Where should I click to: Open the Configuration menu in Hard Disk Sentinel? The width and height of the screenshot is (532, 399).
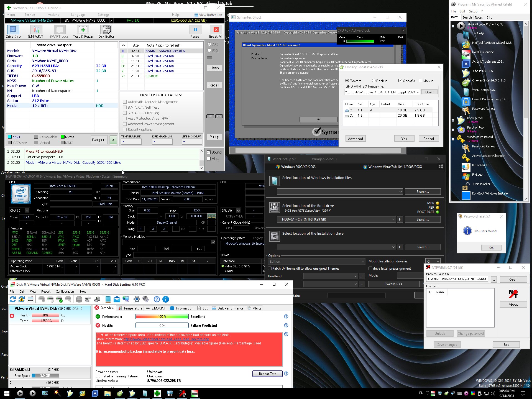(65, 291)
